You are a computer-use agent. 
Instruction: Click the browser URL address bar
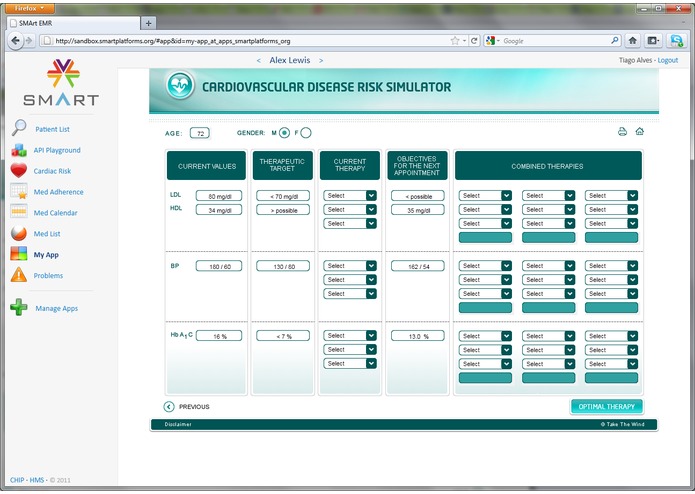(x=244, y=41)
